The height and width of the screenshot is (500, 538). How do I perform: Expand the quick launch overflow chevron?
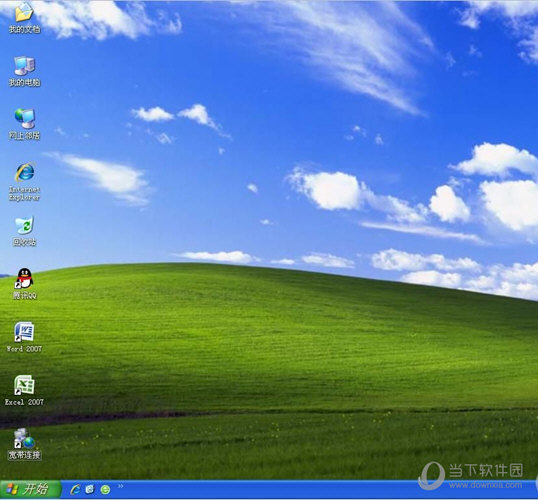tap(120, 486)
